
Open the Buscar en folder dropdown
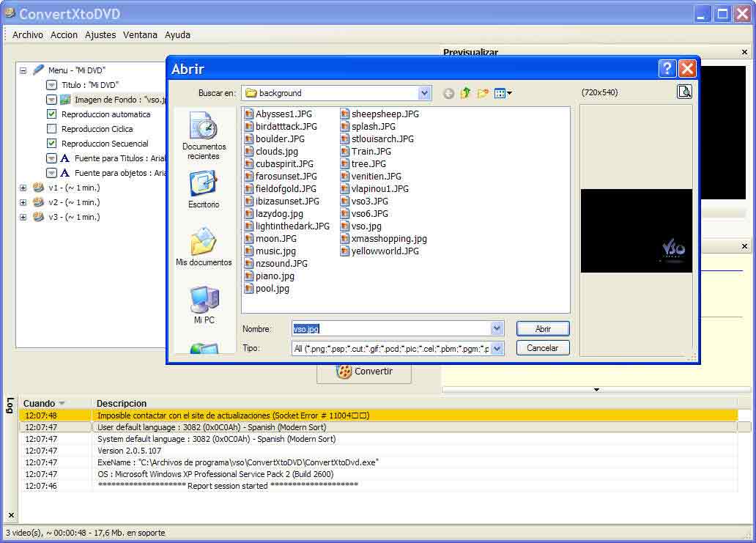point(424,93)
